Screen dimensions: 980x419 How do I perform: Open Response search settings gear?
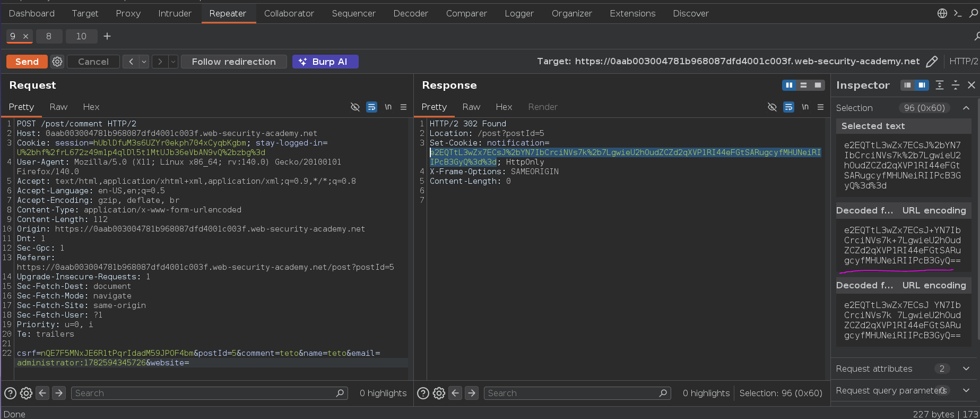pyautogui.click(x=439, y=393)
